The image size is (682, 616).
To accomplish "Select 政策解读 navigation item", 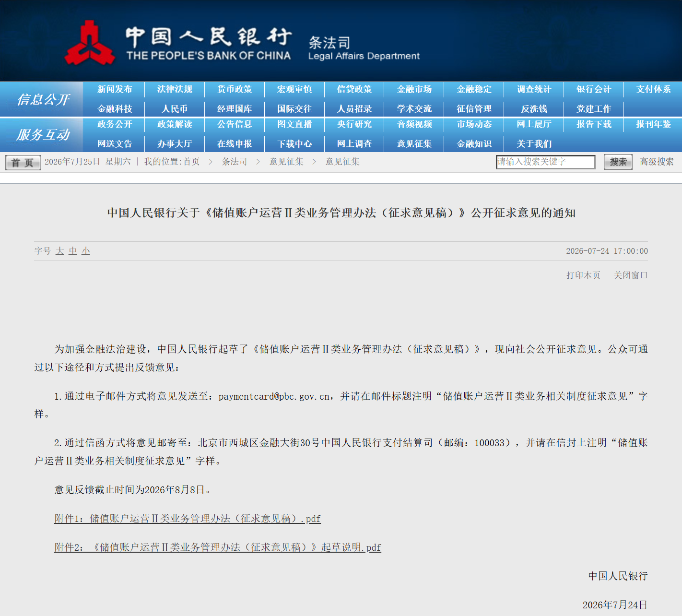I will 175,124.
